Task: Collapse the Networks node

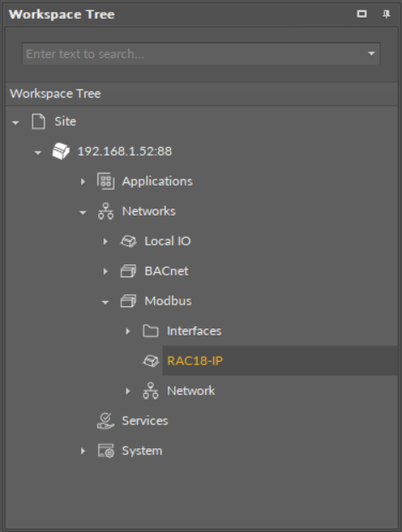Action: [83, 212]
